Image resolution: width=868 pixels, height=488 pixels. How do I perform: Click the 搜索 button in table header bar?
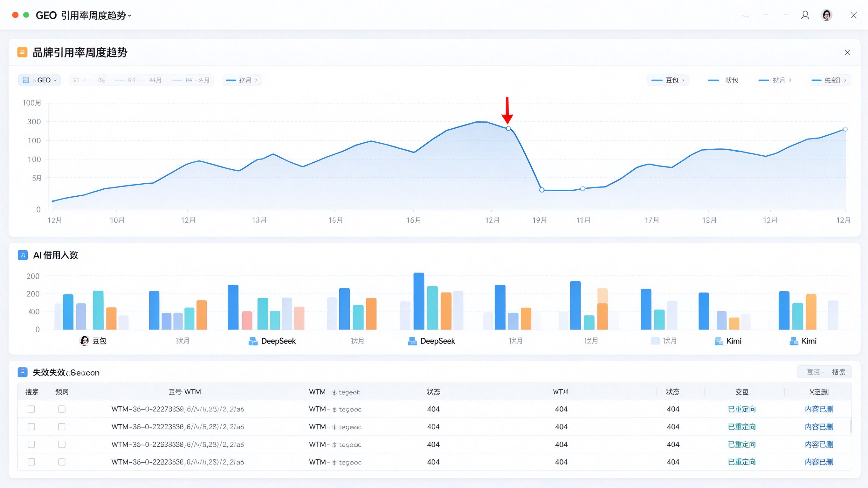click(x=838, y=372)
